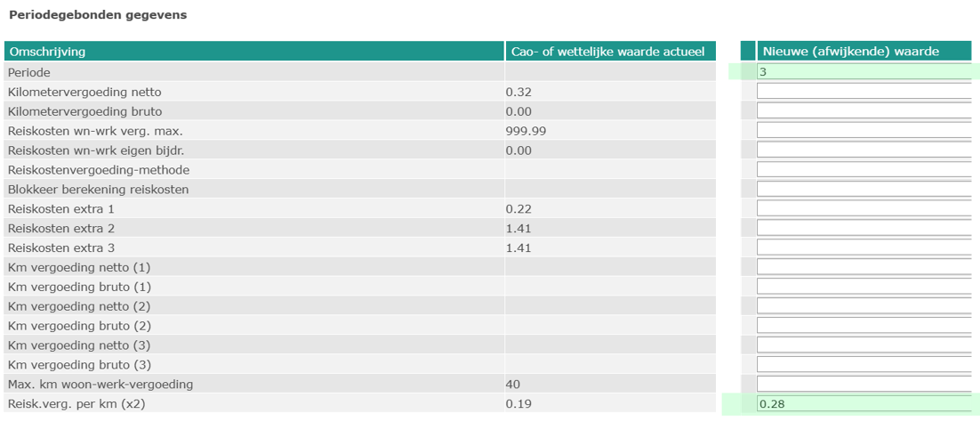The width and height of the screenshot is (980, 430).
Task: Focus the Reiskosten wn-wrk verg. max. input field
Action: (863, 131)
